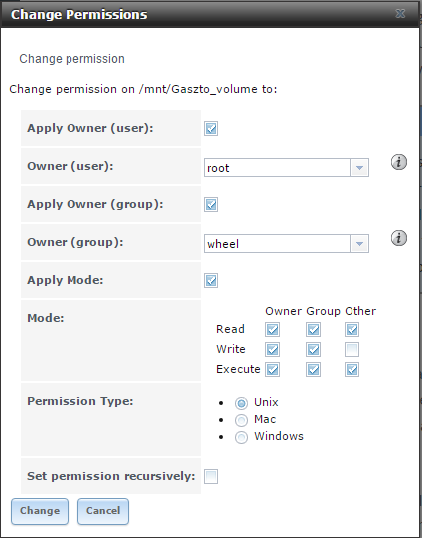
Task: Click the Read row label
Action: pos(230,329)
